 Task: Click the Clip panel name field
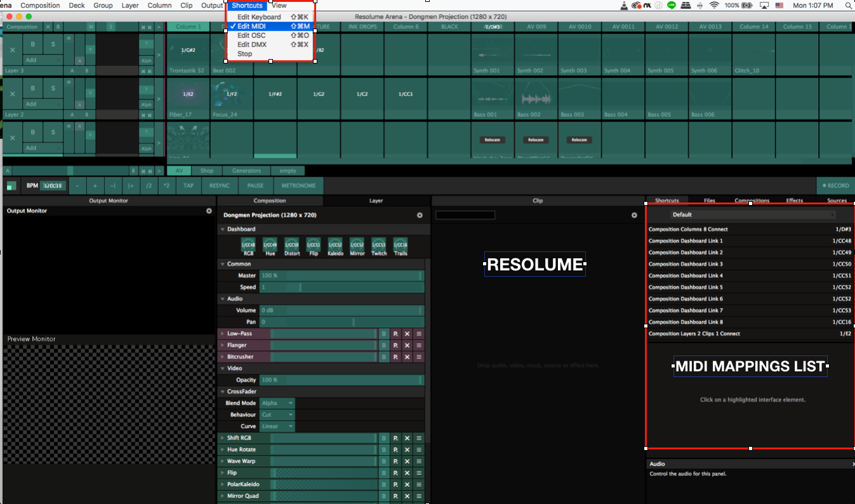click(465, 215)
